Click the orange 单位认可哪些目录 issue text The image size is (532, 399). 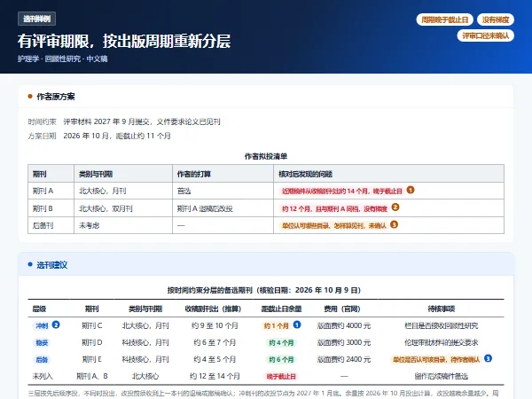(x=334, y=225)
